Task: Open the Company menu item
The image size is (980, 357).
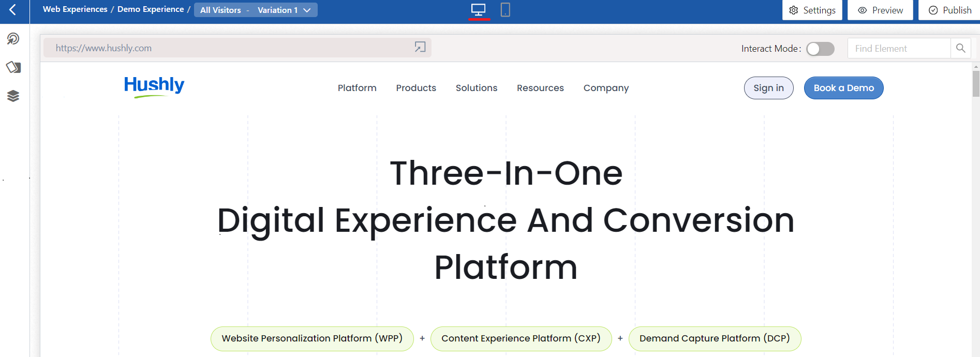Action: (606, 88)
